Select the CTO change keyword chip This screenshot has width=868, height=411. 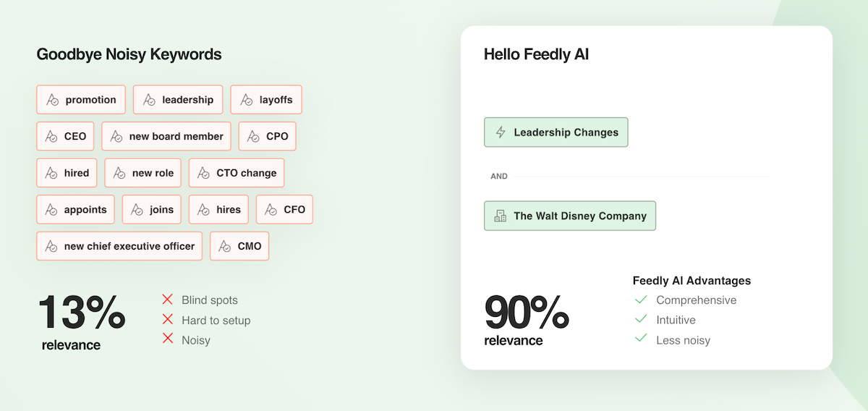[x=237, y=173]
